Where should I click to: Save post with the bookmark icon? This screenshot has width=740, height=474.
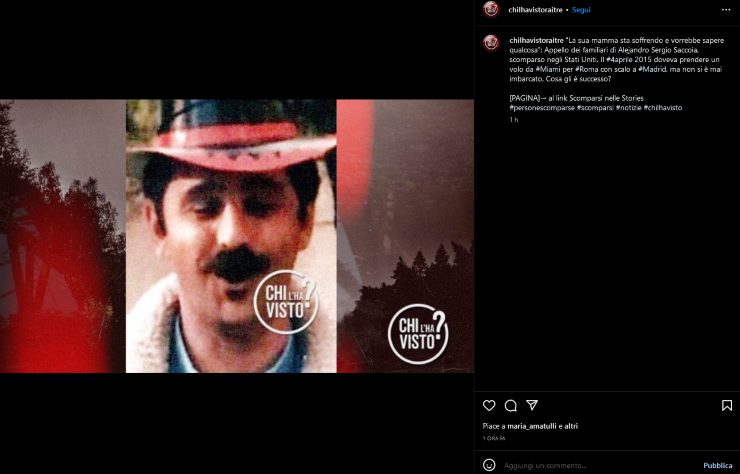click(727, 406)
